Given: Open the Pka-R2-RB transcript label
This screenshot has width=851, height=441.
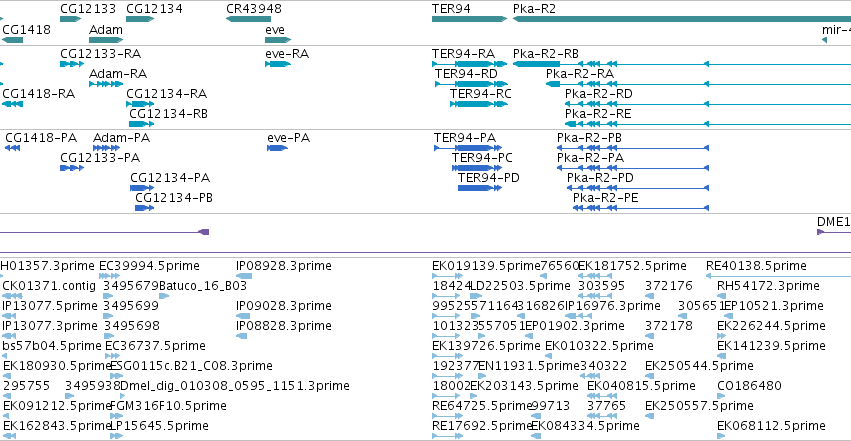Looking at the screenshot, I should 545,54.
